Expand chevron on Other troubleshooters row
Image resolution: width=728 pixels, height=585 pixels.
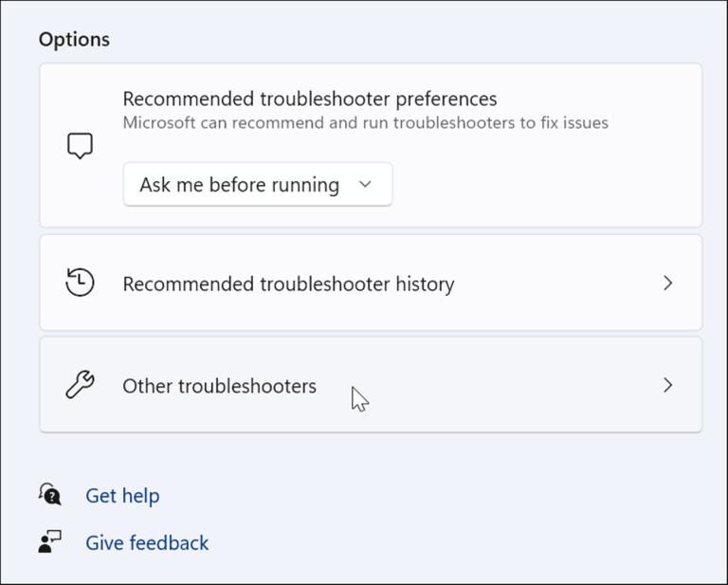pos(667,385)
